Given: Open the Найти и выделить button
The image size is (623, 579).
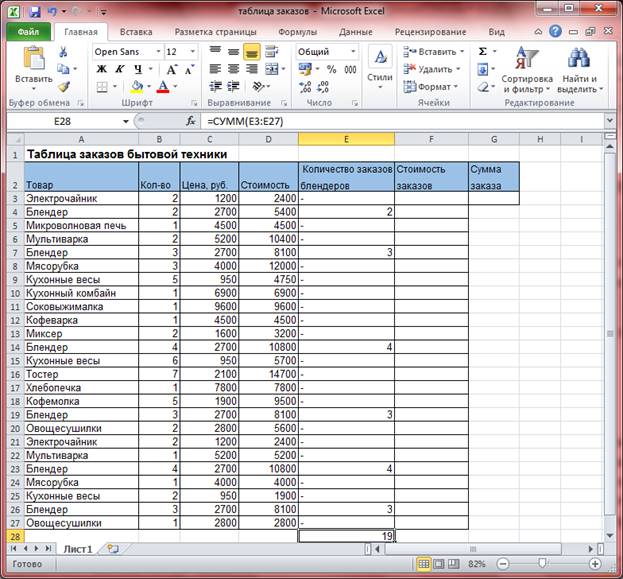Looking at the screenshot, I should [x=579, y=70].
